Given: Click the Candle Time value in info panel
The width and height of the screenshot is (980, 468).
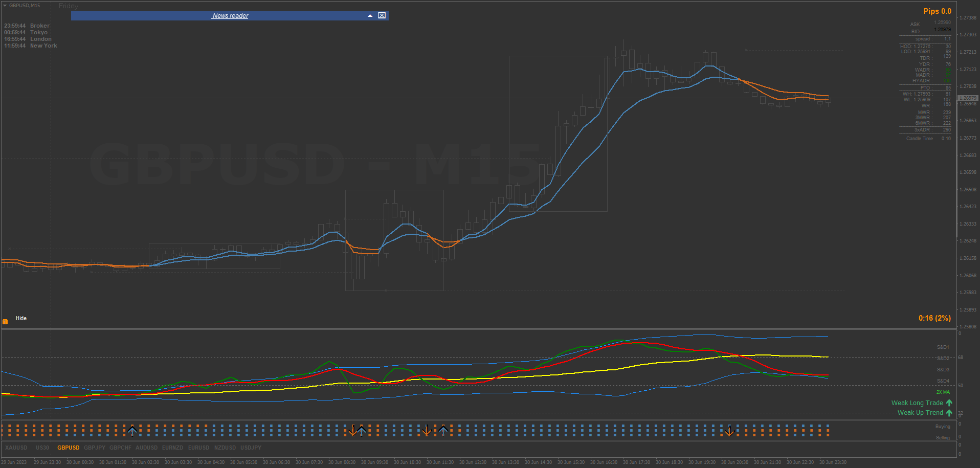Looking at the screenshot, I should pyautogui.click(x=946, y=139).
